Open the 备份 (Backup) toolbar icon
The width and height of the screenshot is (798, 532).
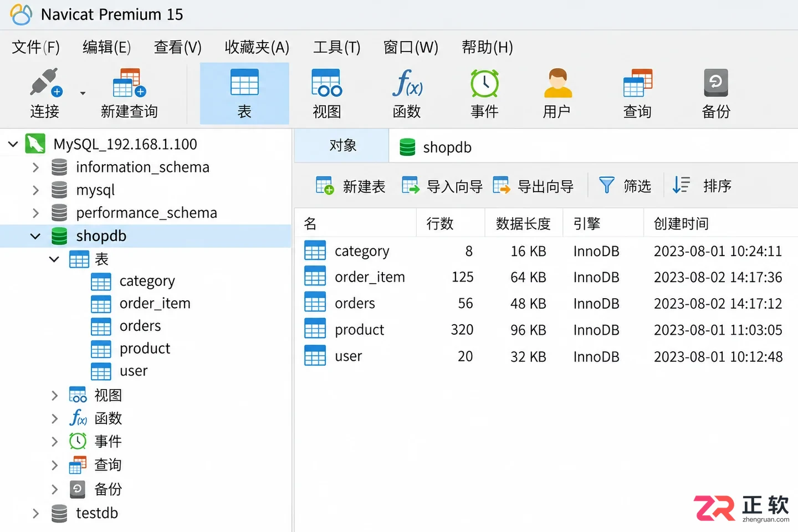click(715, 83)
